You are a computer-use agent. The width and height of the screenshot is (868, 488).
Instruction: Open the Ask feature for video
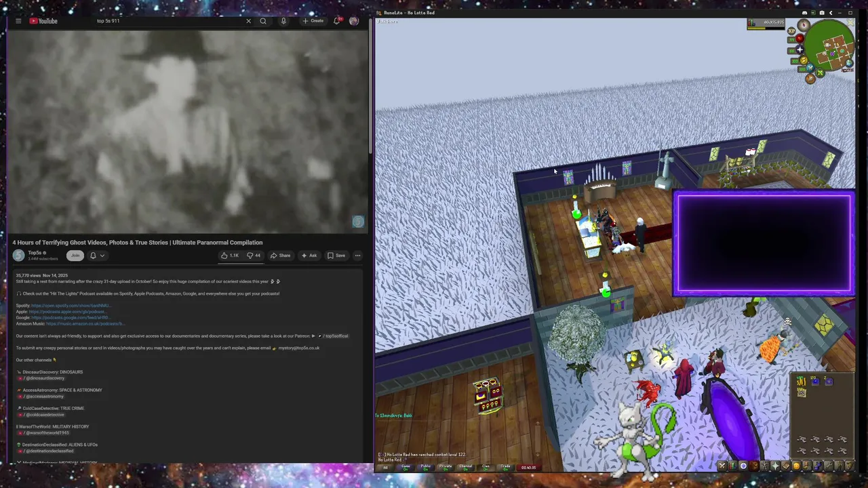pyautogui.click(x=309, y=256)
